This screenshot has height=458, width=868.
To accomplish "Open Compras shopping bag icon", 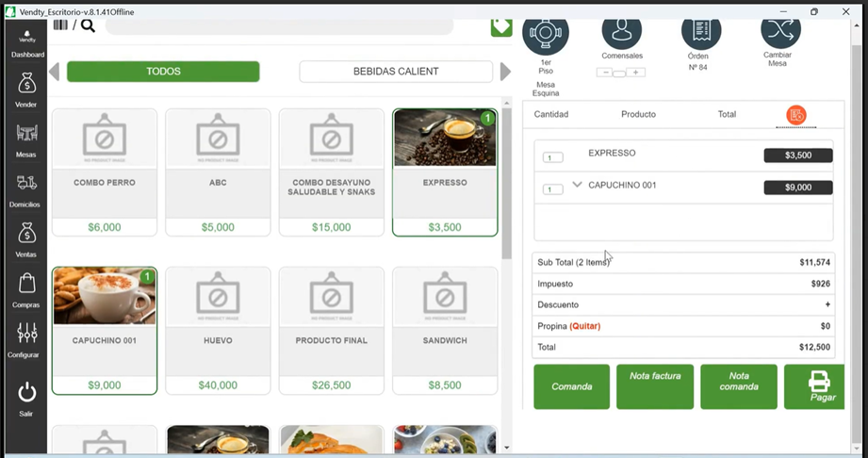I will pyautogui.click(x=26, y=283).
